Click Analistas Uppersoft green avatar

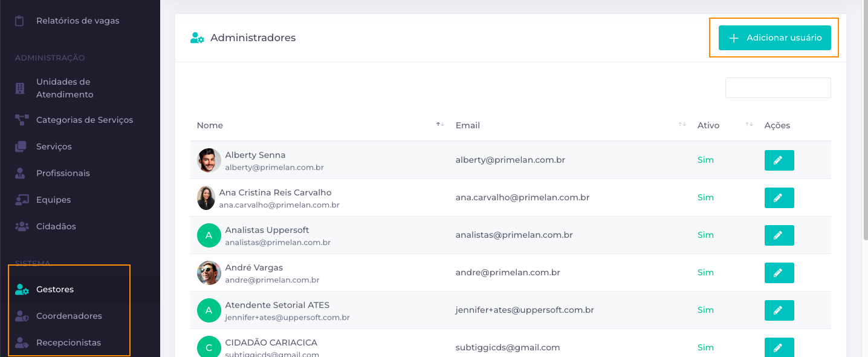[209, 235]
